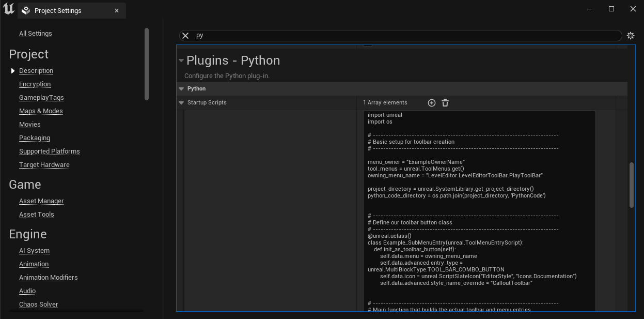Open Target Hardware settings

[44, 165]
